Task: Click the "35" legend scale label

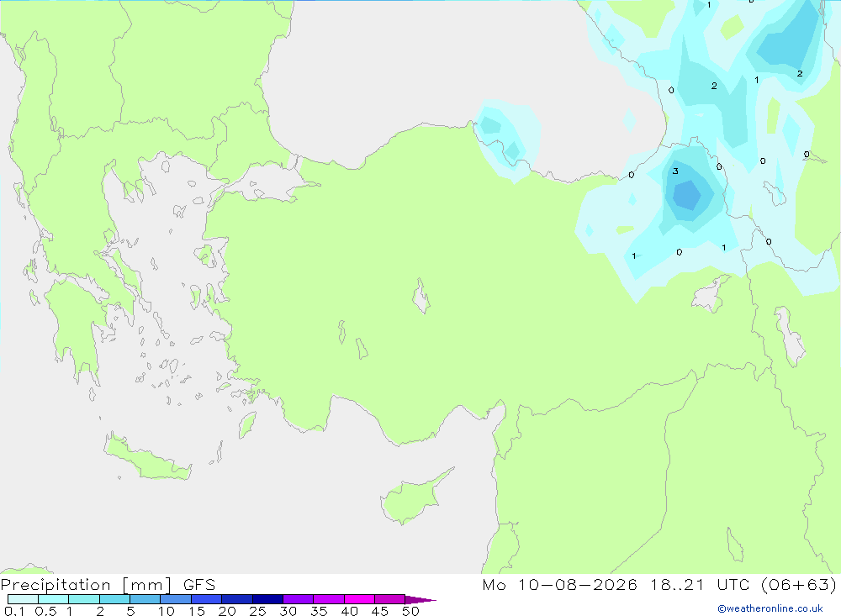Action: [x=319, y=611]
